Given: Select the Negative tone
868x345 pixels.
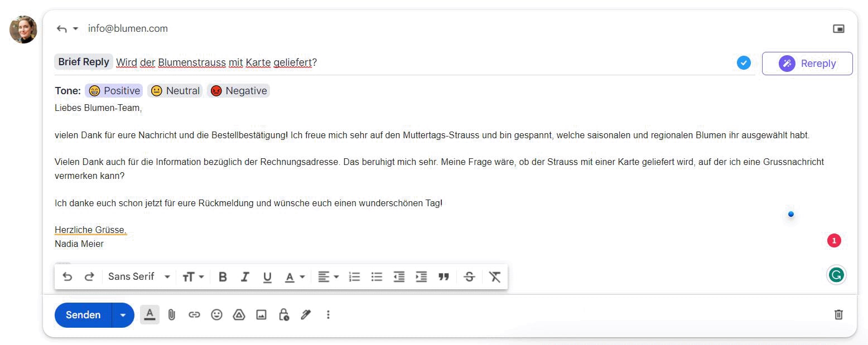Looking at the screenshot, I should [x=238, y=90].
